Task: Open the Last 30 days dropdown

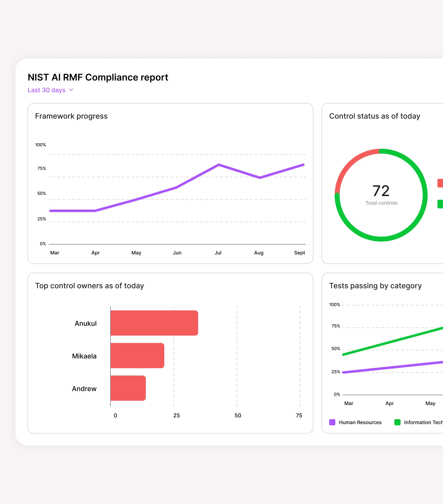Action: coord(47,90)
